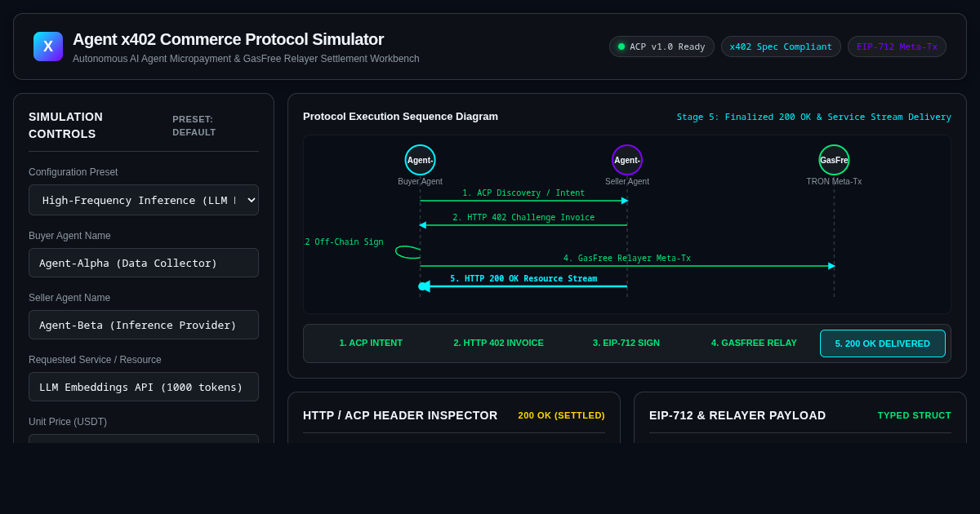Click the Simulation Controls heading

pos(65,126)
